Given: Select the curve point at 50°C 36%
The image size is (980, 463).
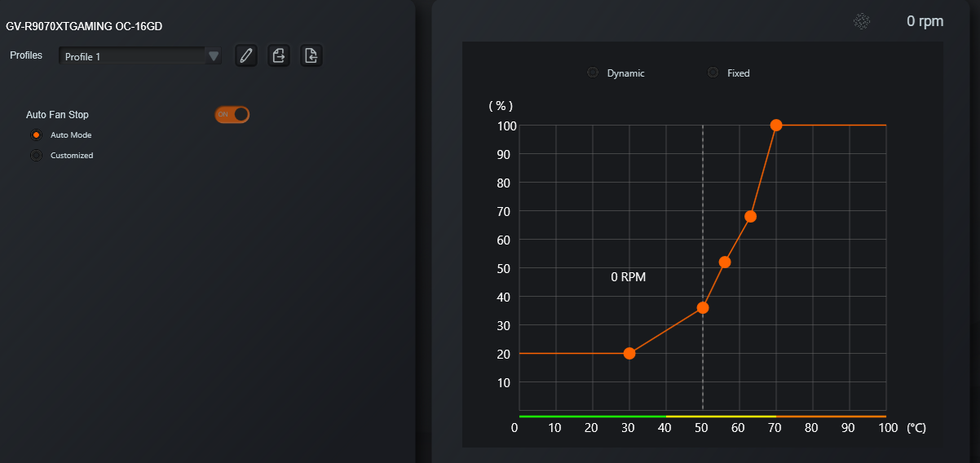Looking at the screenshot, I should (703, 307).
